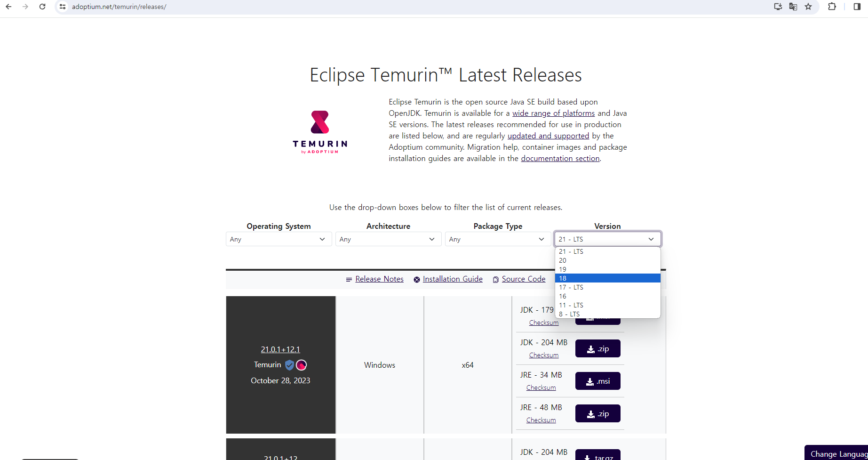This screenshot has height=460, width=868.
Task: Click the 'Windows' operating system cell
Action: coord(380,365)
